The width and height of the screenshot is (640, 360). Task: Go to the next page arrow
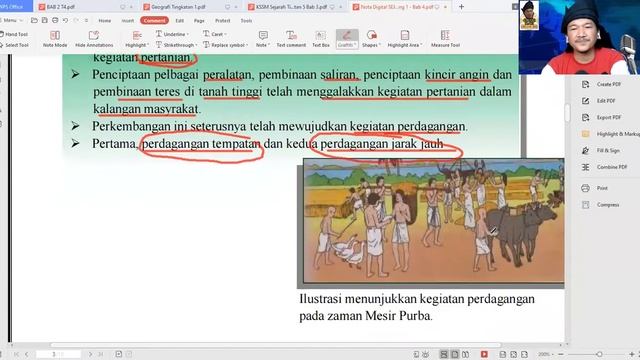pos(90,354)
